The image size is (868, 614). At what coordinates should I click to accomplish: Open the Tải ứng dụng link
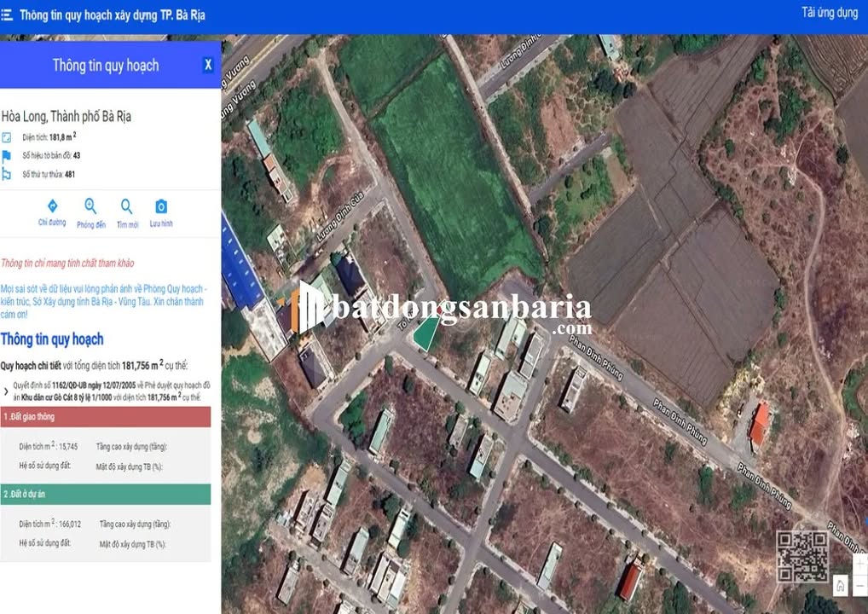pyautogui.click(x=829, y=13)
